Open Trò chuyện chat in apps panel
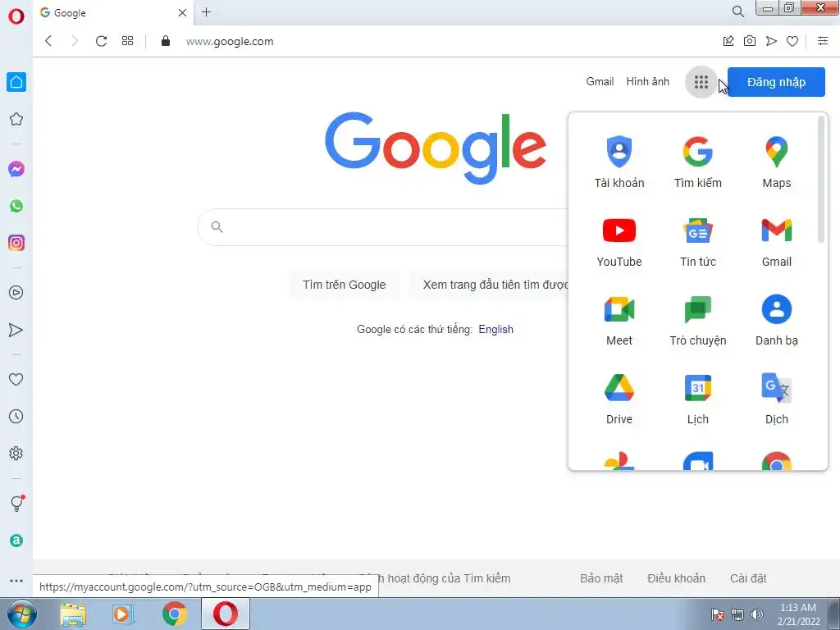The width and height of the screenshot is (840, 630). tap(697, 320)
